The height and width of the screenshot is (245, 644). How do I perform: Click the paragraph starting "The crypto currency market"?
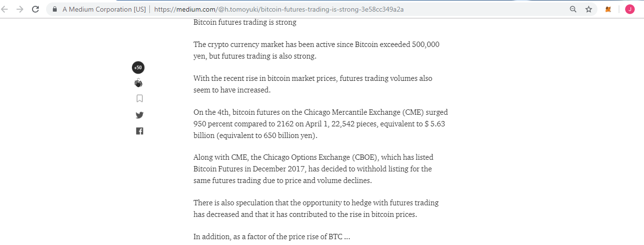pyautogui.click(x=317, y=50)
